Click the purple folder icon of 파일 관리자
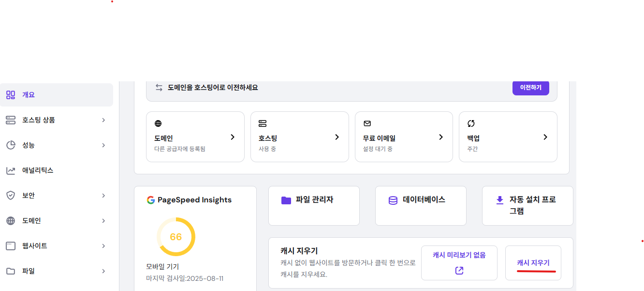 (x=286, y=200)
